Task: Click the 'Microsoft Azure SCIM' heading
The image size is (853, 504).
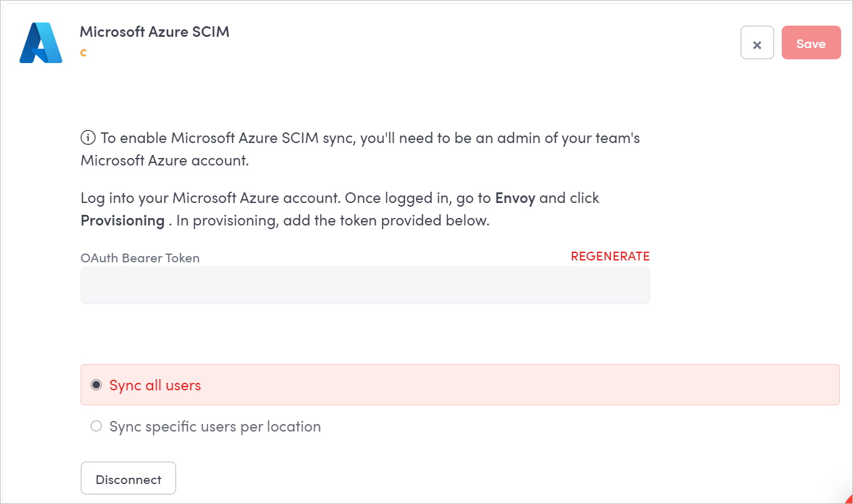Action: (154, 31)
